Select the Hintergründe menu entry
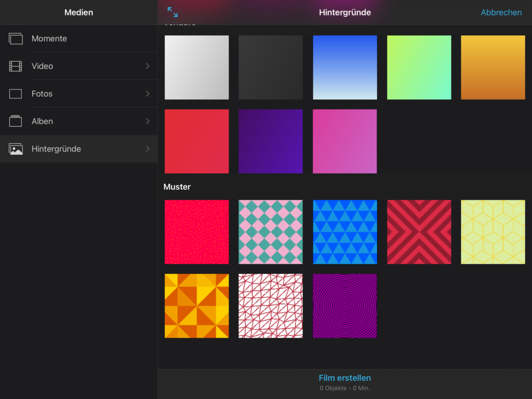This screenshot has height=399, width=532. 56,149
